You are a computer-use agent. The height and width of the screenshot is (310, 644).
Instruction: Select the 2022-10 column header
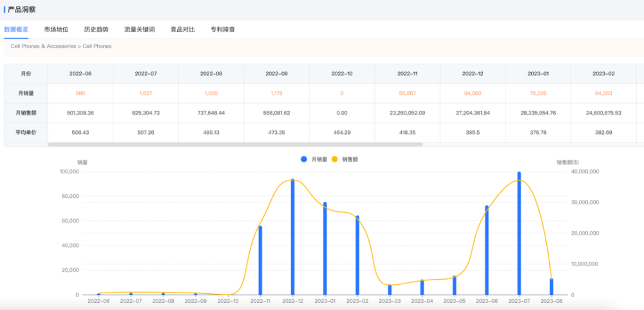tap(342, 73)
